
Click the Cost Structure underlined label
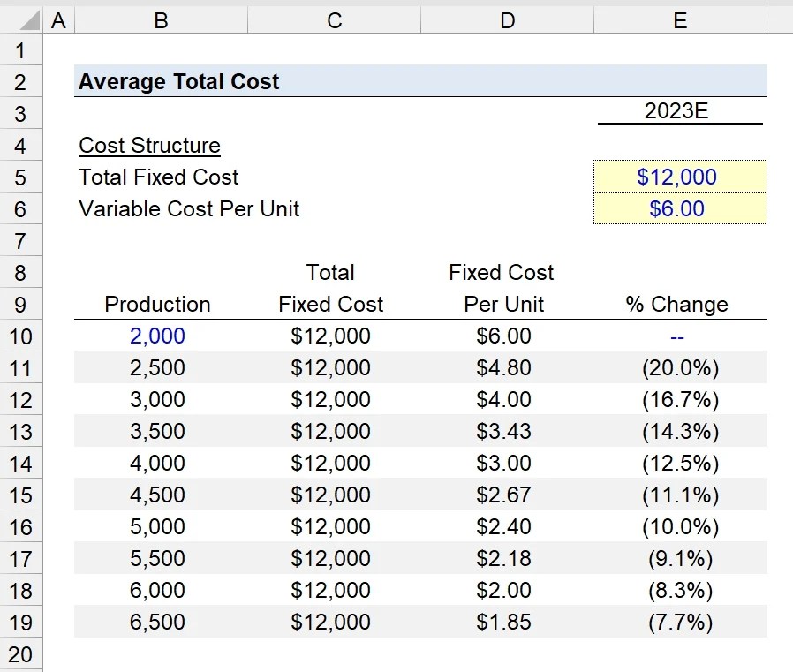tap(150, 146)
